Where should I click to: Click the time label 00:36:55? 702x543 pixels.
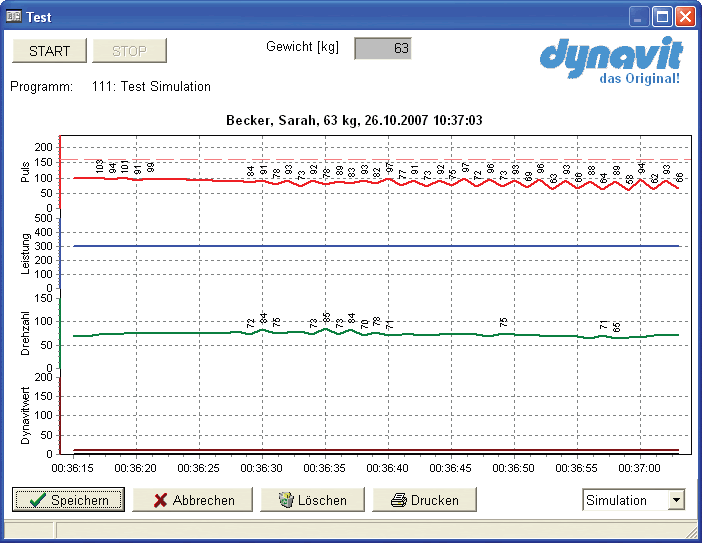click(x=577, y=468)
